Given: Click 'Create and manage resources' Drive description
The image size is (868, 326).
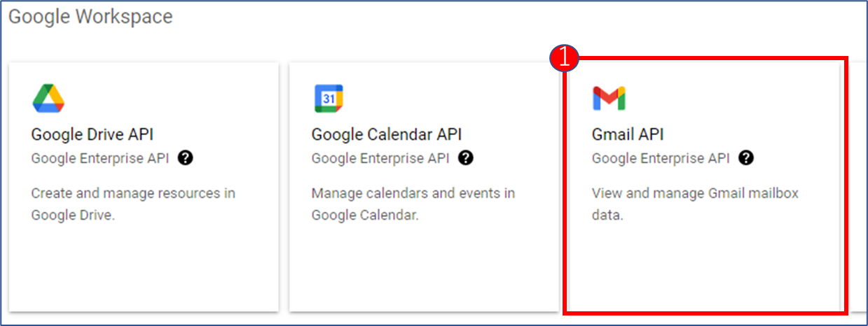Looking at the screenshot, I should tap(133, 204).
